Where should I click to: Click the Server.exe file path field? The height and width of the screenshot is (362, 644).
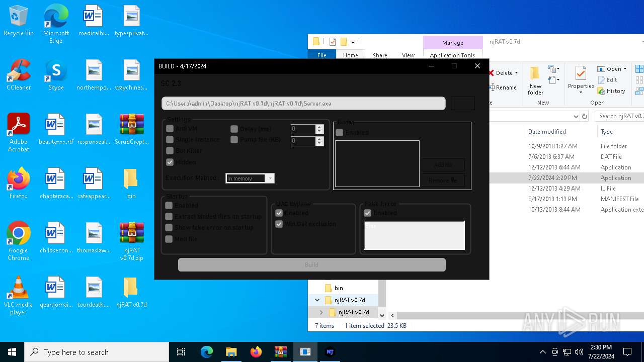303,103
